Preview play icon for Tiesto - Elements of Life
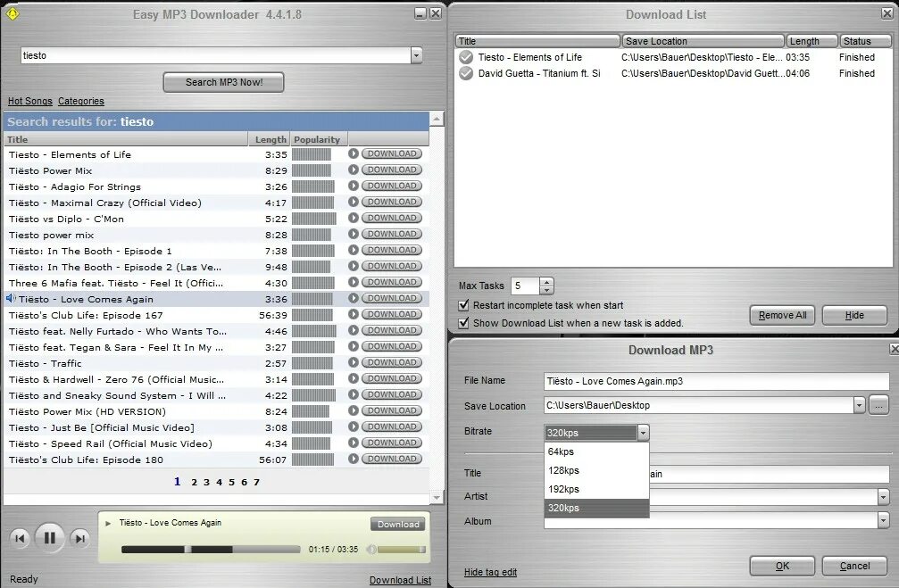 pyautogui.click(x=354, y=153)
